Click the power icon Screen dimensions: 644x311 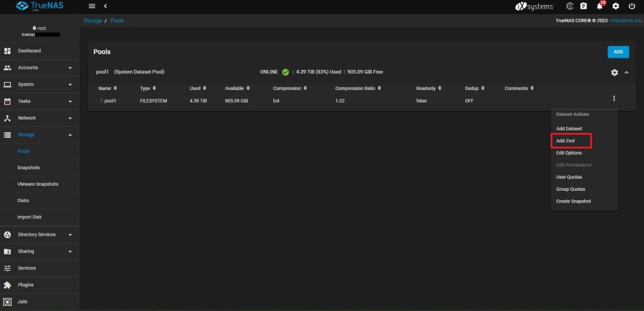631,6
